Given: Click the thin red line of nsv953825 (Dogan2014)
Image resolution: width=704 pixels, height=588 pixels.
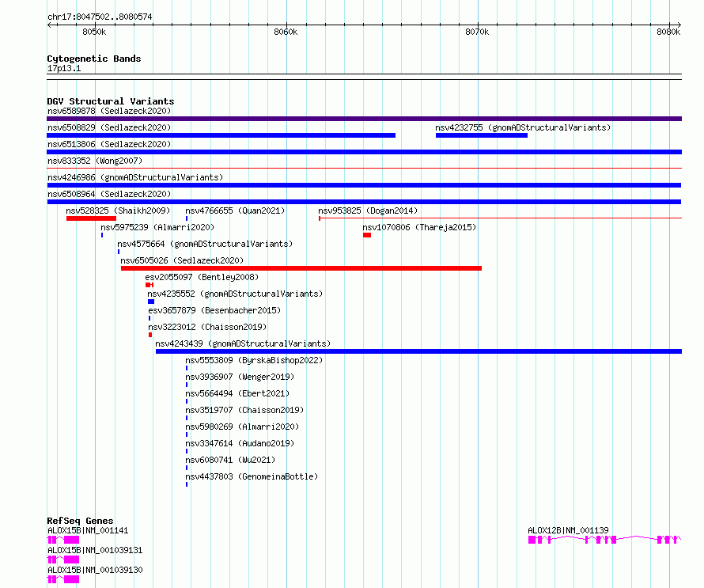Looking at the screenshot, I should pyautogui.click(x=500, y=218).
